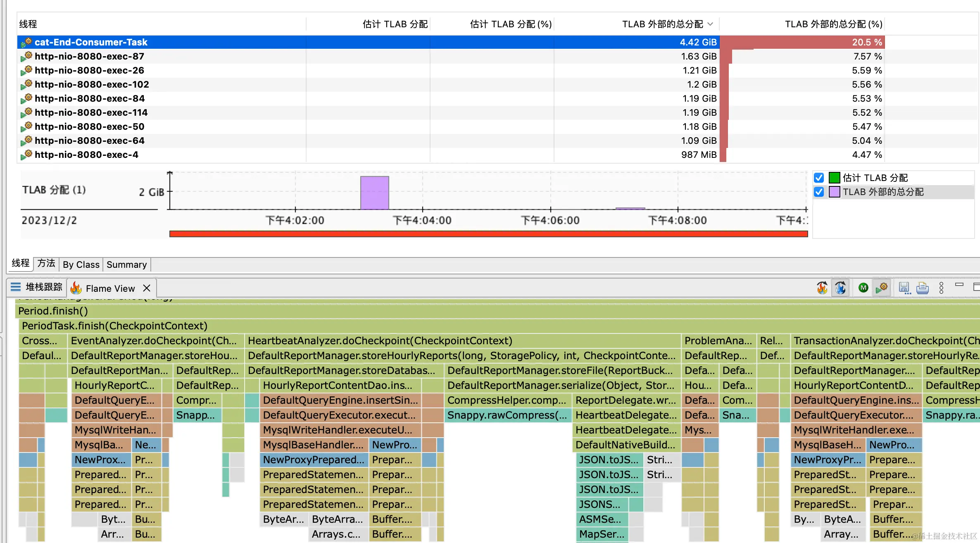This screenshot has height=543, width=980.
Task: Click the save flame graph floppy icon
Action: coord(904,288)
